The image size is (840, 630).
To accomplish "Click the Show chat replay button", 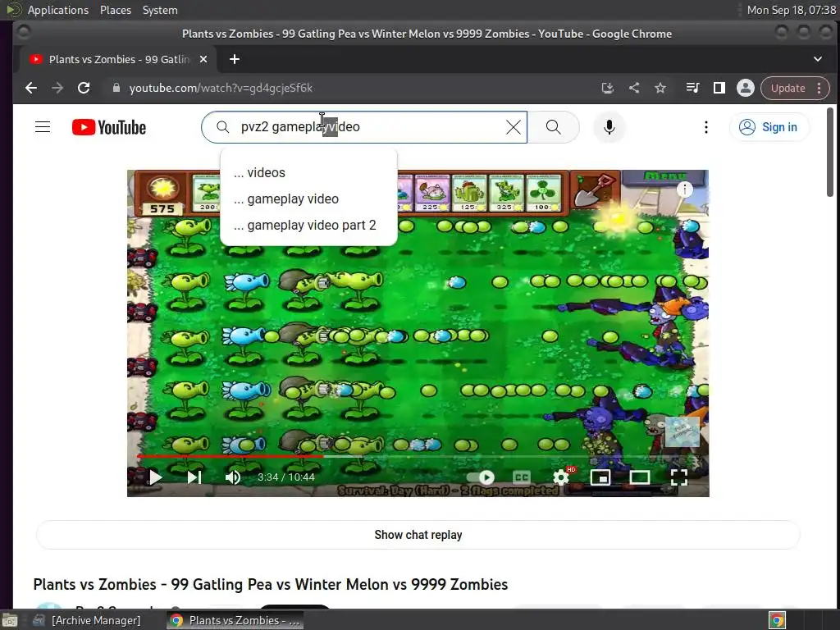I will point(418,535).
